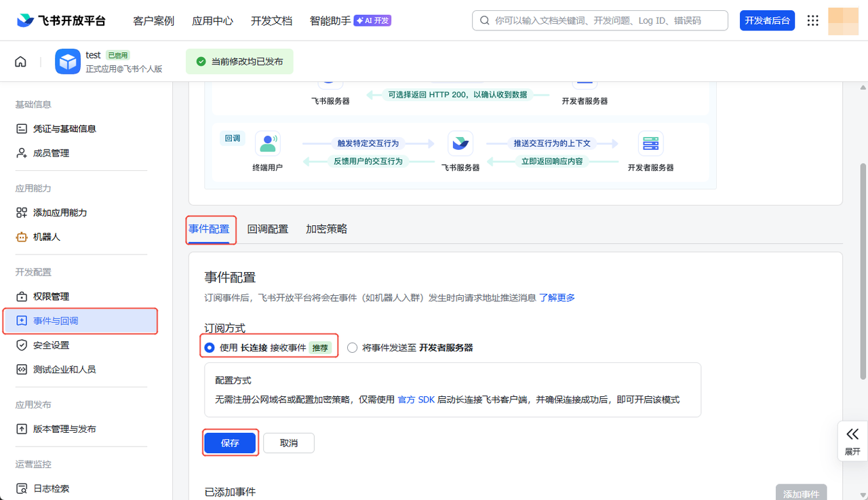The width and height of the screenshot is (868, 500).
Task: Open 开发文档 in the top navigation
Action: (x=271, y=21)
